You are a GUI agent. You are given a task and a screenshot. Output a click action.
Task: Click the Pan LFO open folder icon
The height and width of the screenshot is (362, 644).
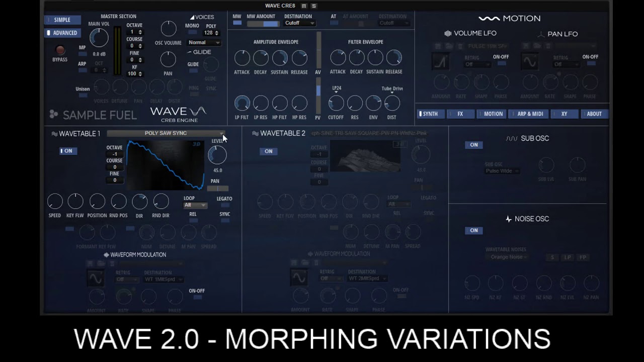click(x=536, y=46)
